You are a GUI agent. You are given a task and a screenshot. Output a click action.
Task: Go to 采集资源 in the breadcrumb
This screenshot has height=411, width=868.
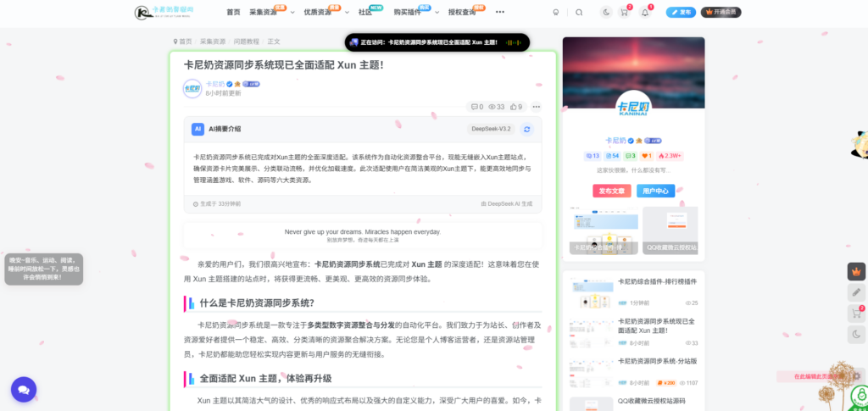pyautogui.click(x=213, y=42)
